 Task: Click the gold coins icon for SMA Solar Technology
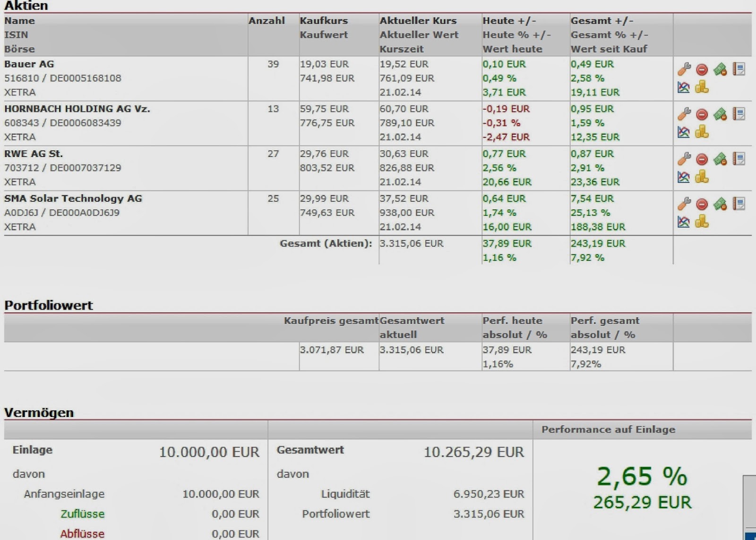click(x=702, y=221)
